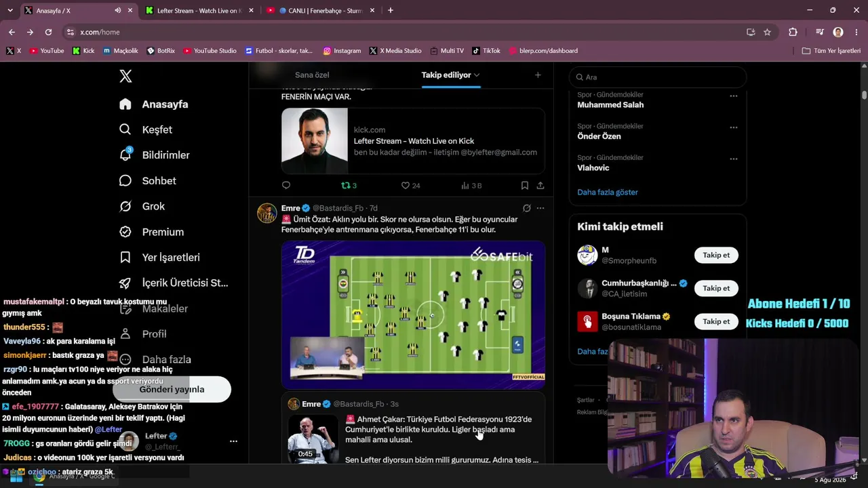Click Daha fazla göster under trends
Image resolution: width=868 pixels, height=488 pixels.
point(608,192)
